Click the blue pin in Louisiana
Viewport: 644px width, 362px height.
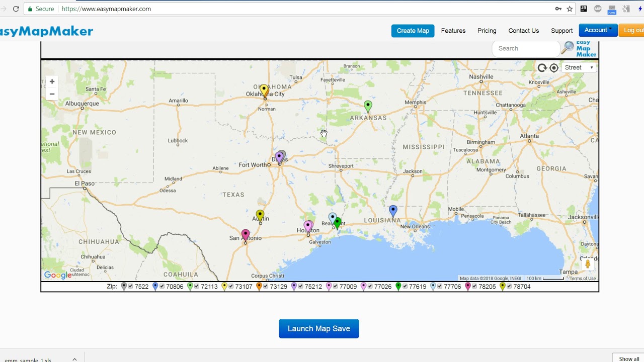tap(393, 211)
